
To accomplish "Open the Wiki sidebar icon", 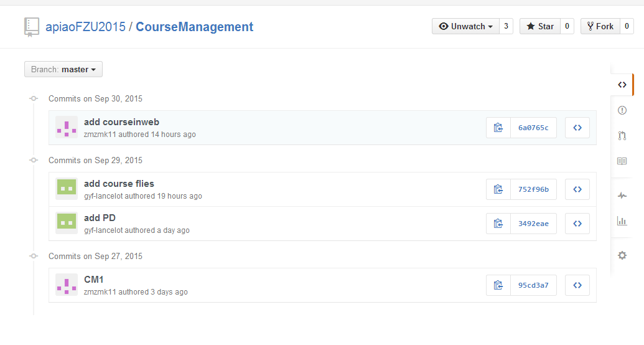I will tap(622, 161).
